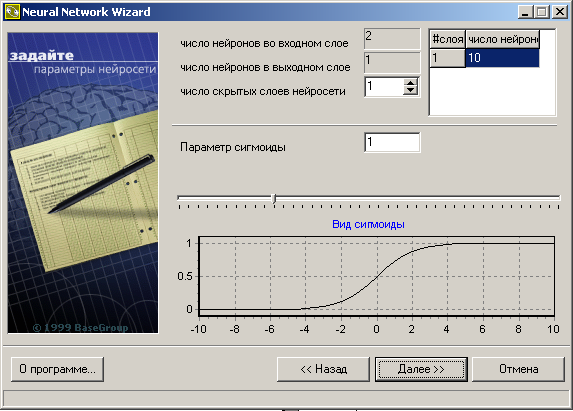Go back with the '<< Назад' button

click(323, 369)
